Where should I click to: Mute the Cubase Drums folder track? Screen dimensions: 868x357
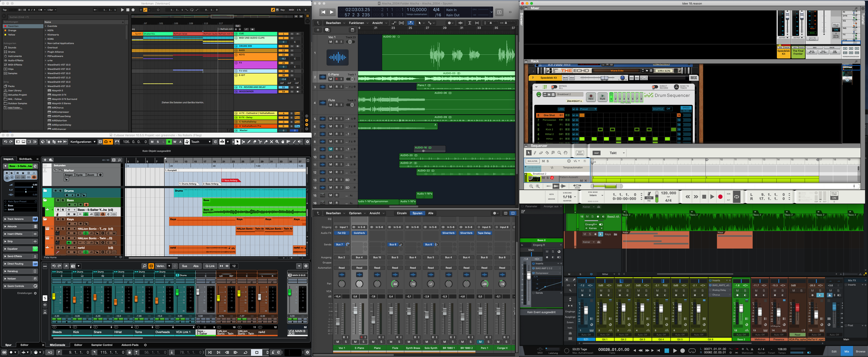pyautogui.click(x=56, y=191)
